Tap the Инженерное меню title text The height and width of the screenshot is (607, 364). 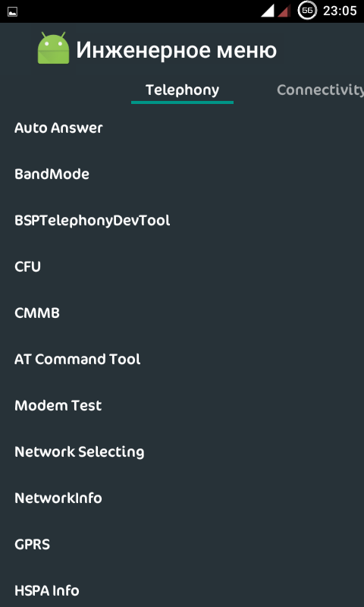(x=177, y=50)
